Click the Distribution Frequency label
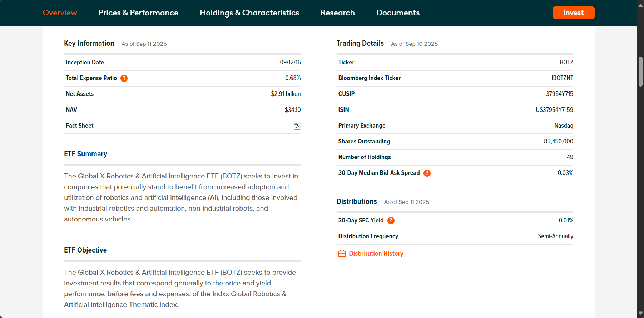 coord(368,236)
